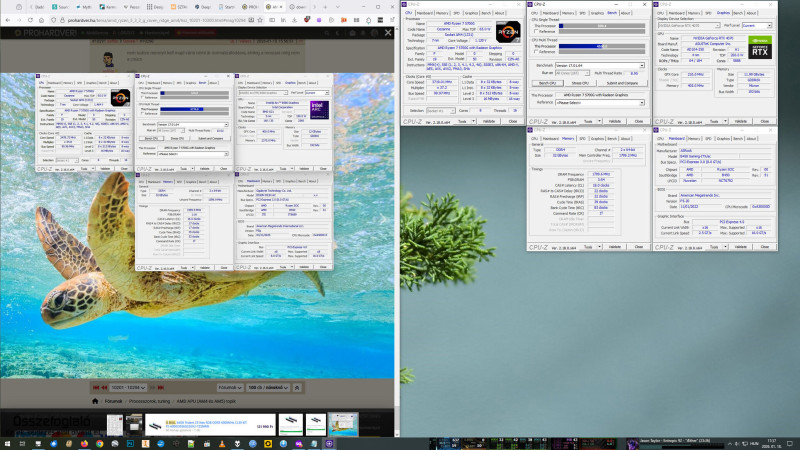
Task: Reload the page in the browser
Action: [x=30, y=20]
